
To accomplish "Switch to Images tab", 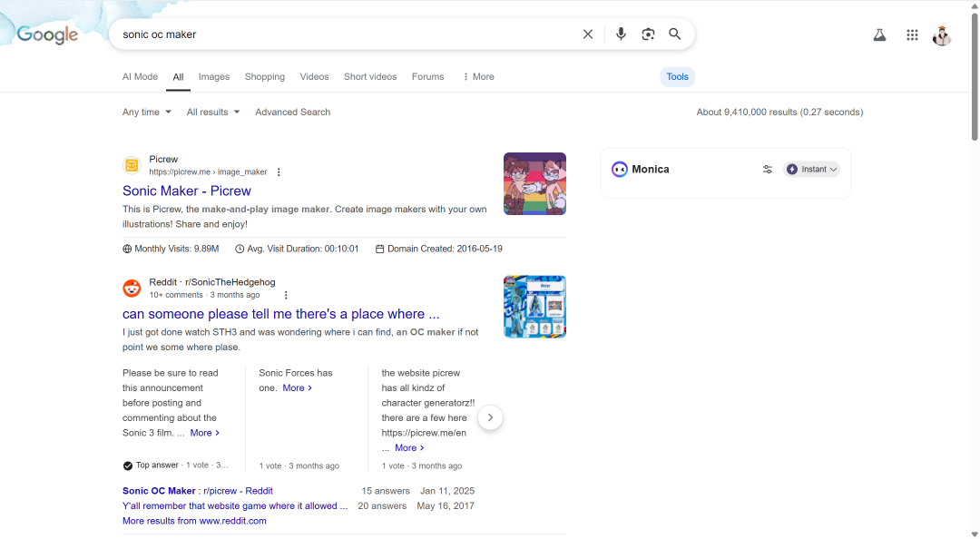I will tap(214, 77).
